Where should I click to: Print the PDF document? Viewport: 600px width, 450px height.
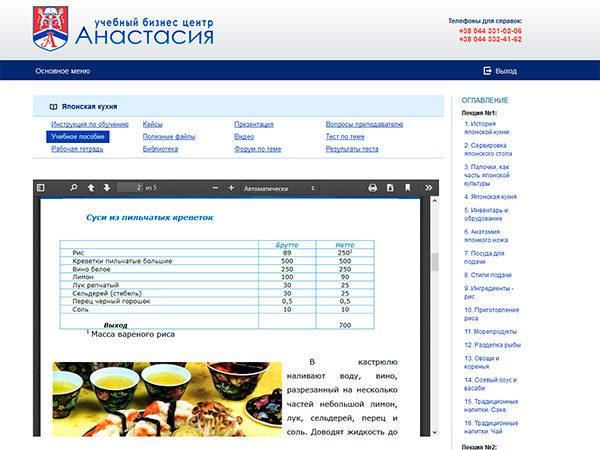373,187
